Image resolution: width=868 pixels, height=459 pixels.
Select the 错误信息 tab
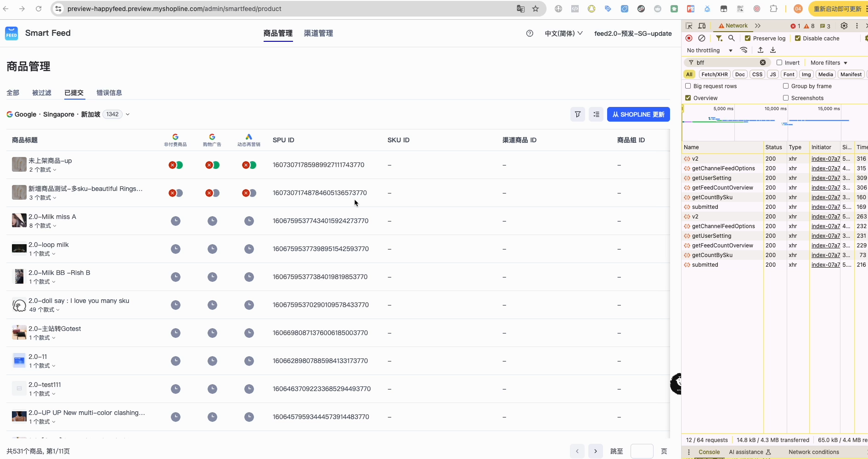click(x=109, y=93)
